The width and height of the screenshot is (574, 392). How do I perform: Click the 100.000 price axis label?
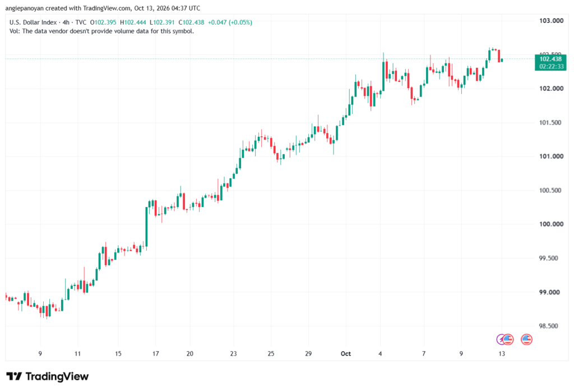click(552, 224)
